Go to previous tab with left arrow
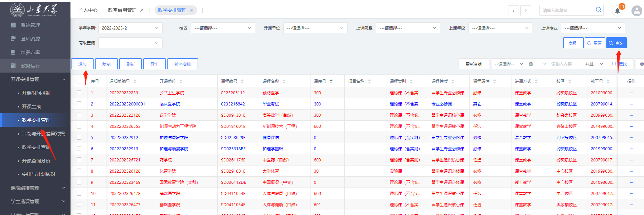 tap(514, 11)
